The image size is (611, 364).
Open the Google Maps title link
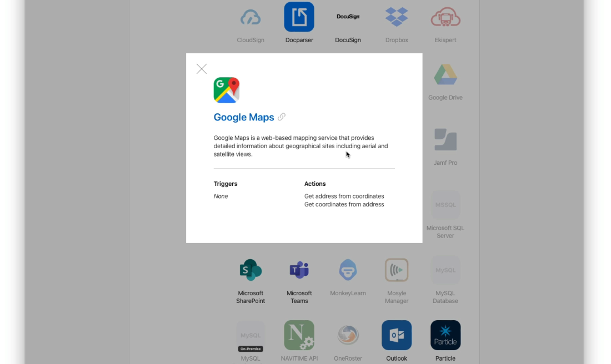[x=244, y=117]
